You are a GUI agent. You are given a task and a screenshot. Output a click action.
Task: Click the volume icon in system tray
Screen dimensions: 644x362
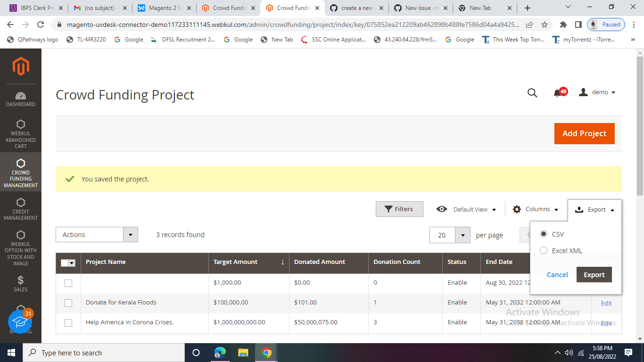(x=569, y=353)
